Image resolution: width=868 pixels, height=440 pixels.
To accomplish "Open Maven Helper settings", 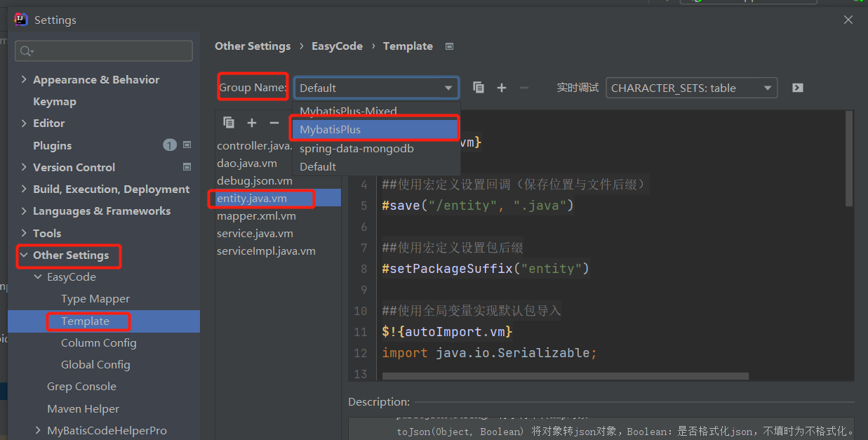I will pyautogui.click(x=83, y=408).
